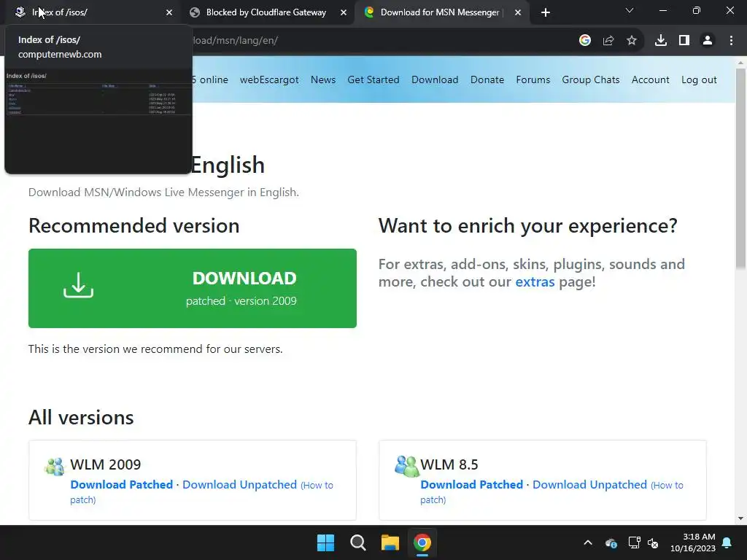
Task: Click the "WLM 2009" card title
Action: tap(105, 464)
